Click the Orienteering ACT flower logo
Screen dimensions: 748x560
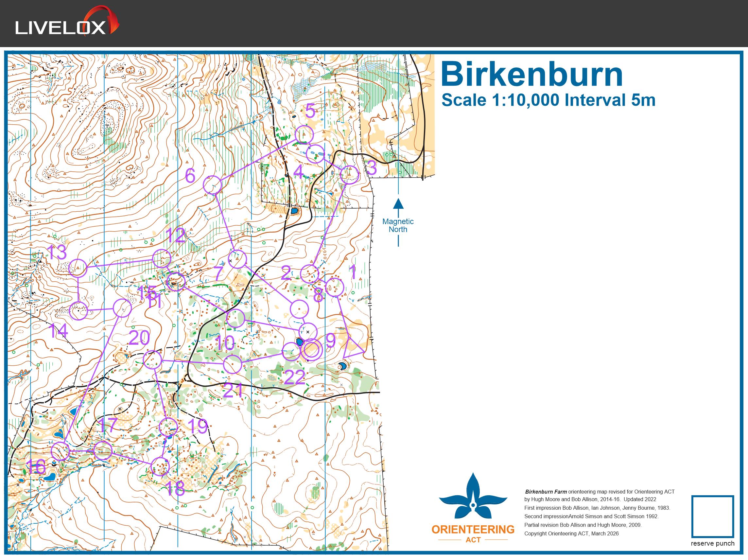[473, 497]
